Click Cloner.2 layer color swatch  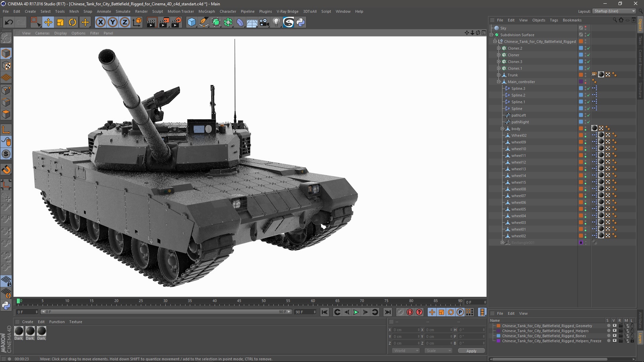(x=581, y=48)
